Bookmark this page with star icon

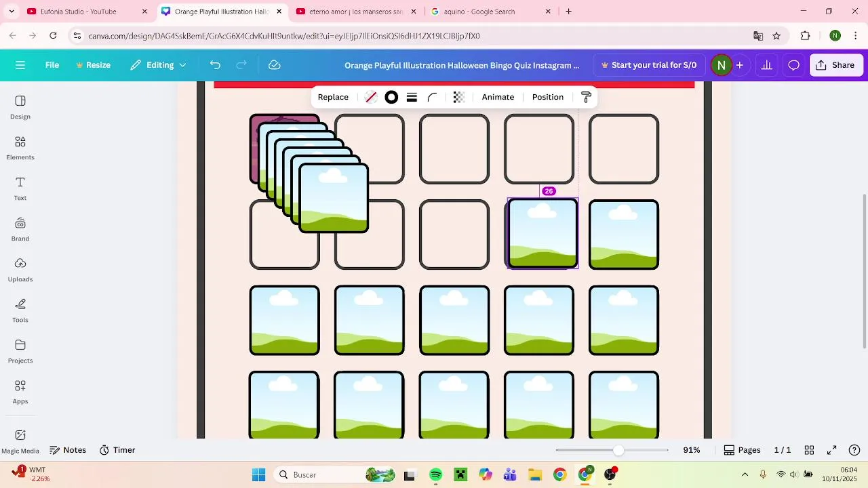776,36
